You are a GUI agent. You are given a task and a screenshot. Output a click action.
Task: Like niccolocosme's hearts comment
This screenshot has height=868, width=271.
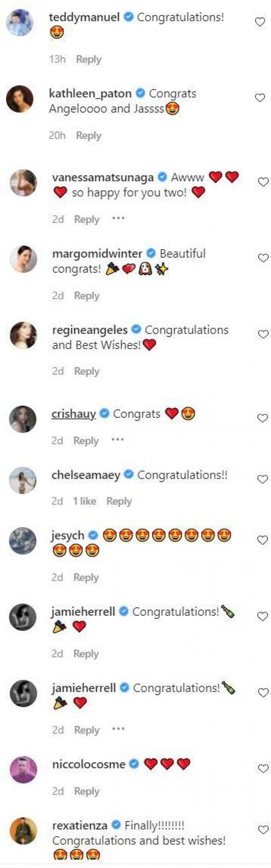(x=263, y=769)
